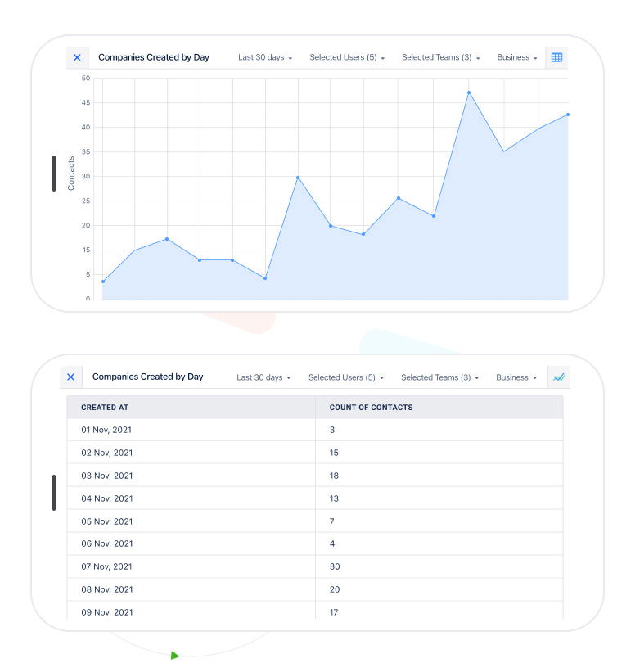Open the 'Last 30 days' dropdown on chart widget
Image resolution: width=635 pixels, height=672 pixels.
263,57
